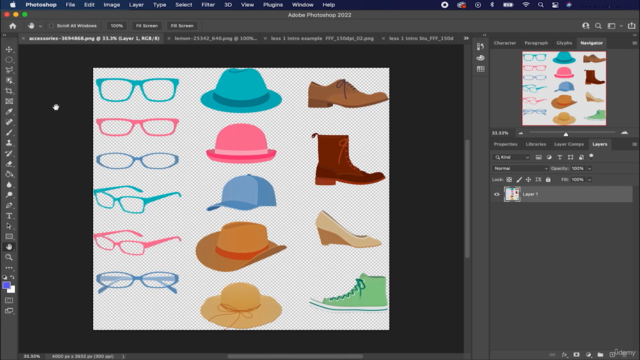Open the Edit Toolbar three-dots menu
The height and width of the screenshot is (360, 640).
9,268
